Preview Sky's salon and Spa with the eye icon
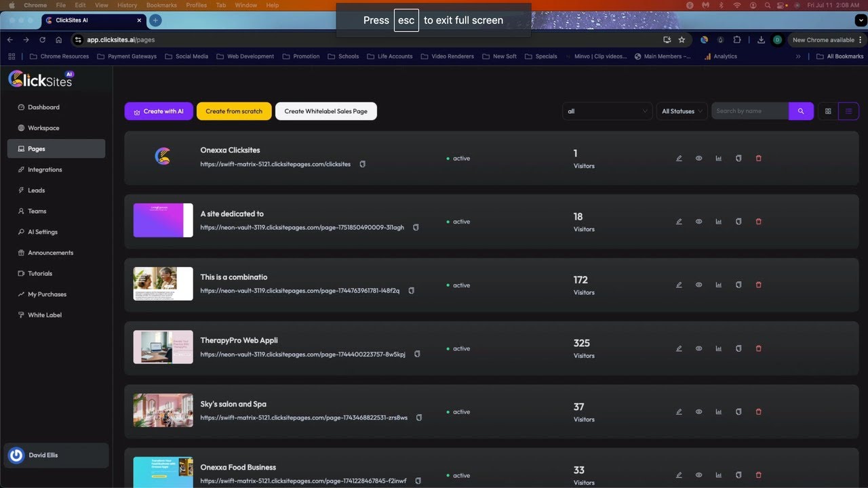Screen dimensions: 868x488 pos(698,412)
